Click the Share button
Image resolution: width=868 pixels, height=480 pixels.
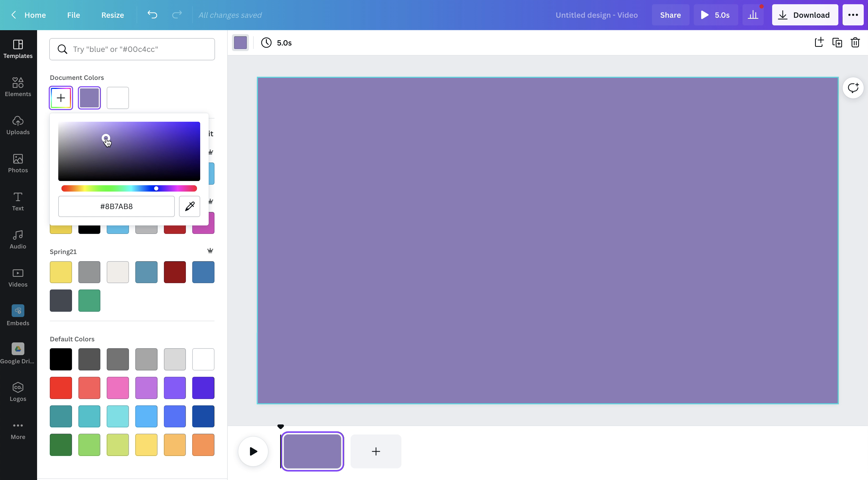click(670, 15)
